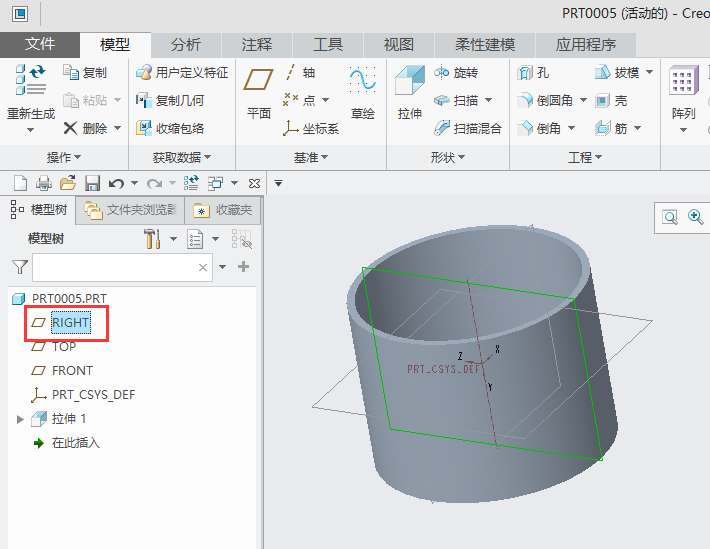The width and height of the screenshot is (710, 549).
Task: Switch to the 分析 ribbon tab
Action: click(x=185, y=44)
